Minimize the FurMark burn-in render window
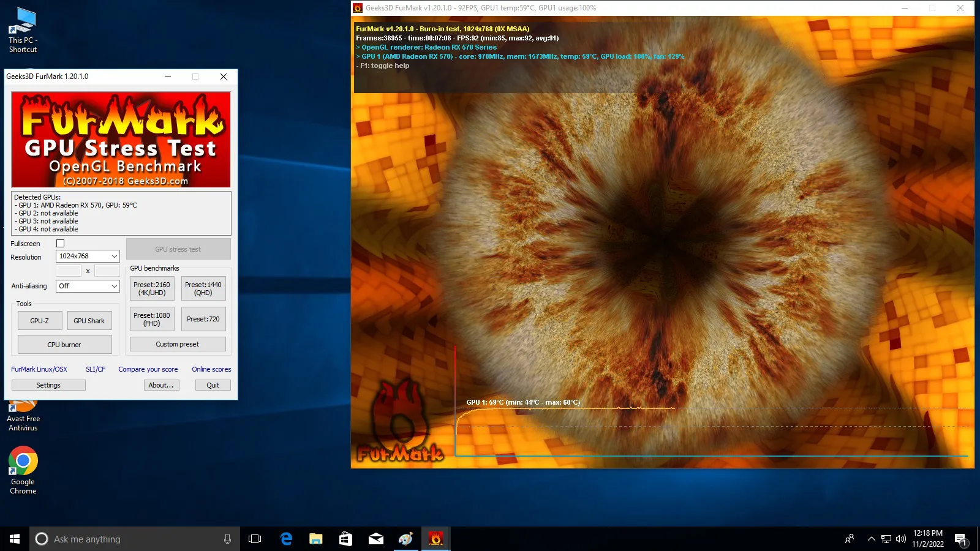Screen dimensions: 980x551 905,8
